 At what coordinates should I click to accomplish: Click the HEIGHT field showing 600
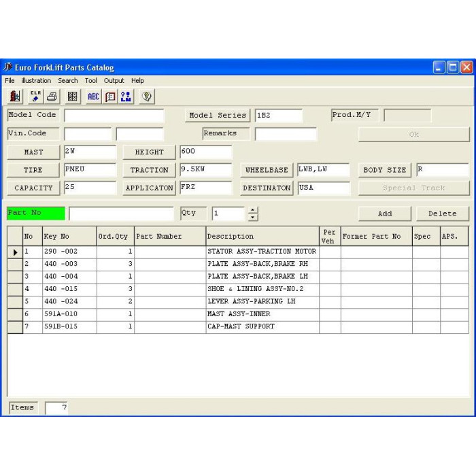click(x=206, y=152)
